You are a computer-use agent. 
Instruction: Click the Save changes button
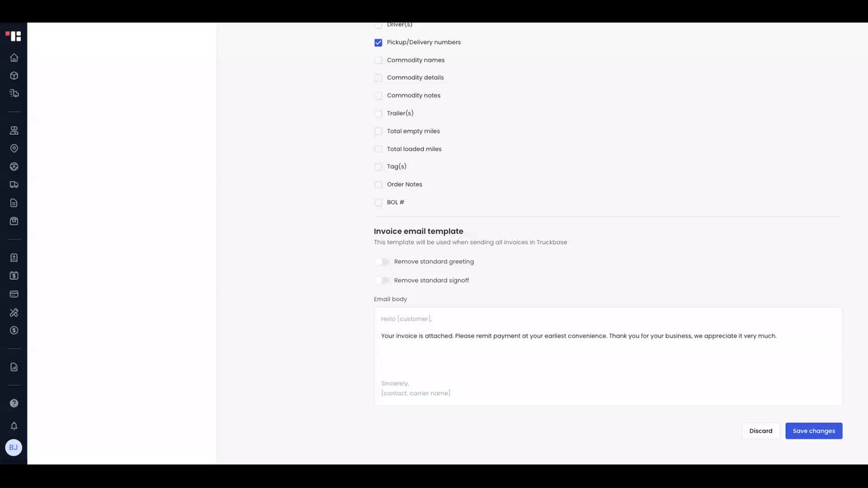coord(814,431)
